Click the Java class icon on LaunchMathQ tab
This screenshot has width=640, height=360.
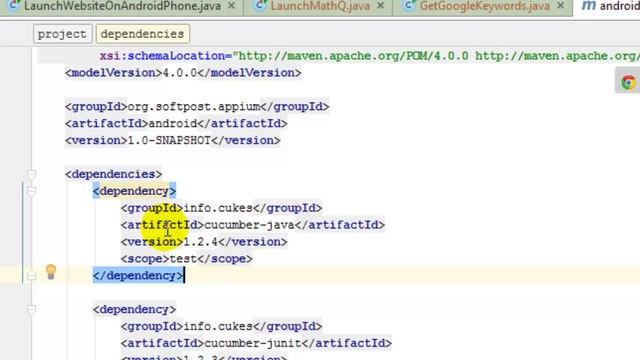click(x=259, y=6)
